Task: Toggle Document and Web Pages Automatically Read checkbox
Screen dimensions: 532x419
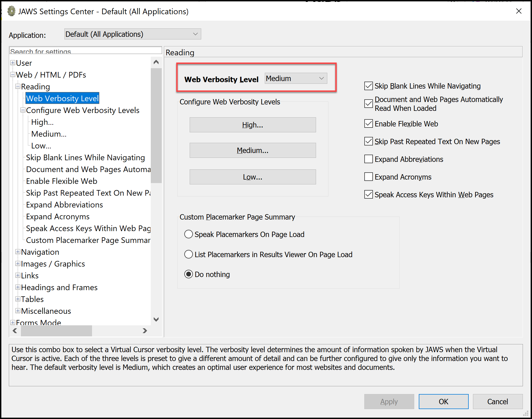Action: 369,104
